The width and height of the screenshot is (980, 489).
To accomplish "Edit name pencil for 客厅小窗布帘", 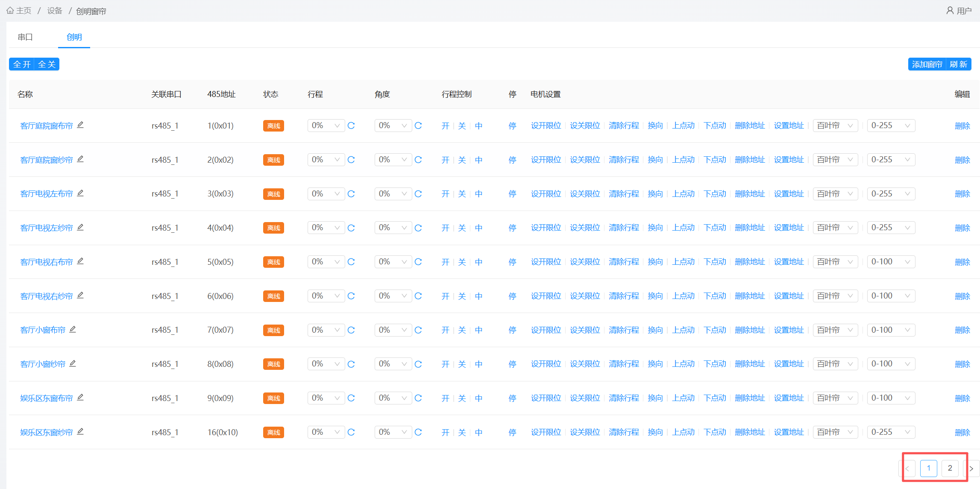I will [73, 330].
